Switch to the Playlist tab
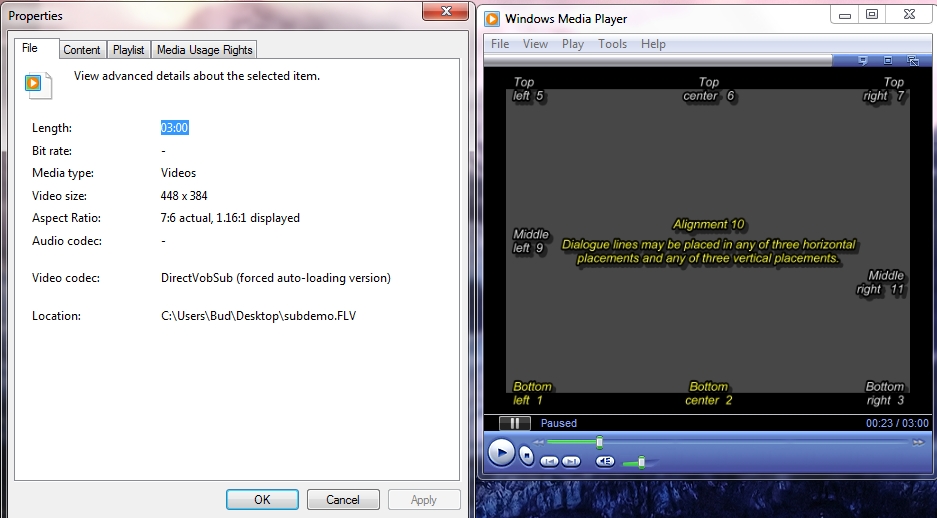This screenshot has height=518, width=937. click(128, 50)
